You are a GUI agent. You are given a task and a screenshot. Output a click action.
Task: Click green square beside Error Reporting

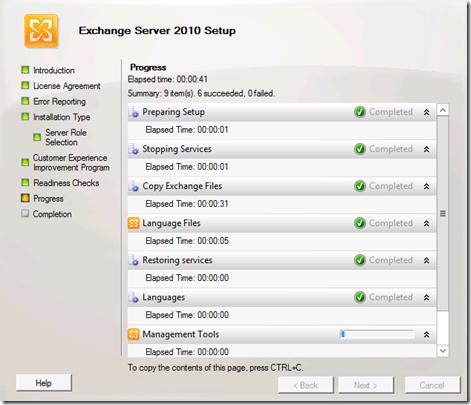point(25,101)
